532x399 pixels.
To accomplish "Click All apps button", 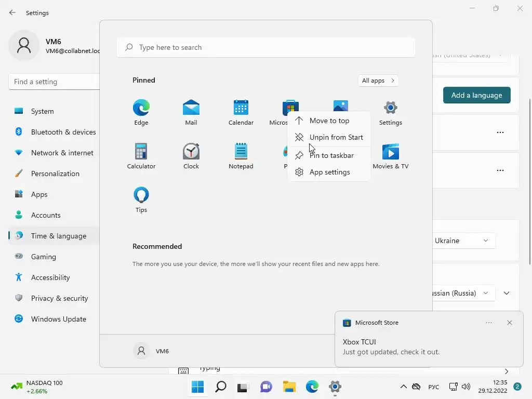I will tap(378, 81).
